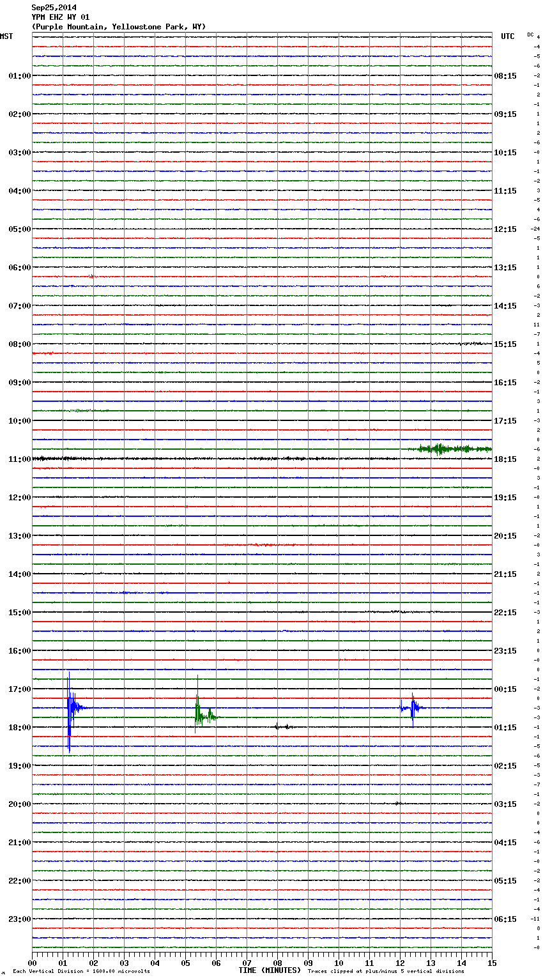Select the 13:00 MST time label

pyautogui.click(x=20, y=536)
